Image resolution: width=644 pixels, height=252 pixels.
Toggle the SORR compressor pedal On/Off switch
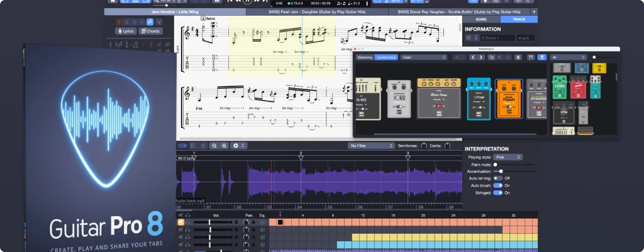pyautogui.click(x=399, y=106)
